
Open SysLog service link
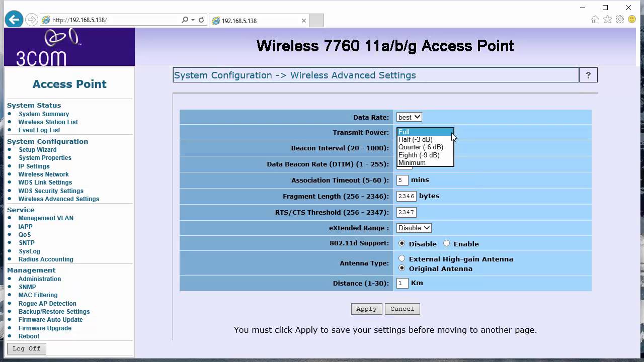29,251
